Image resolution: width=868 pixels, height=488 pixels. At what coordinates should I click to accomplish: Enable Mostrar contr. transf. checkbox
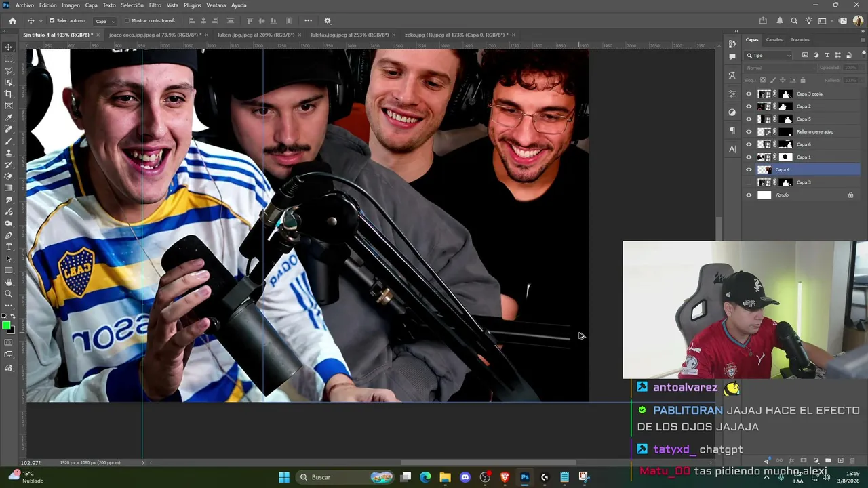point(127,21)
